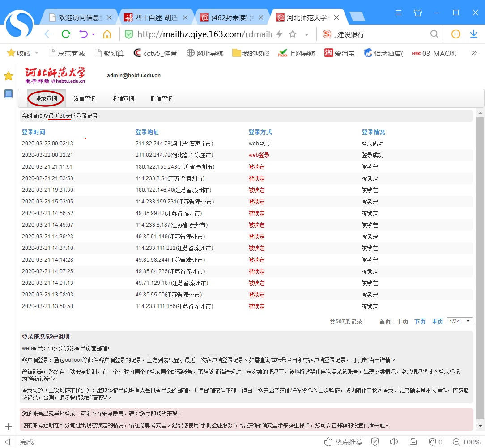Switch to the 发信查询 tab
This screenshot has width=485, height=448.
[84, 98]
